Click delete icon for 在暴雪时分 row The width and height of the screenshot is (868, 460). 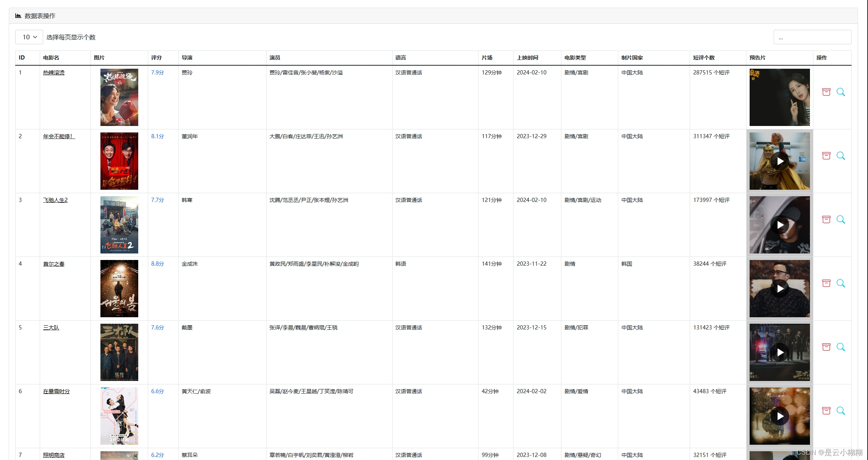click(826, 411)
